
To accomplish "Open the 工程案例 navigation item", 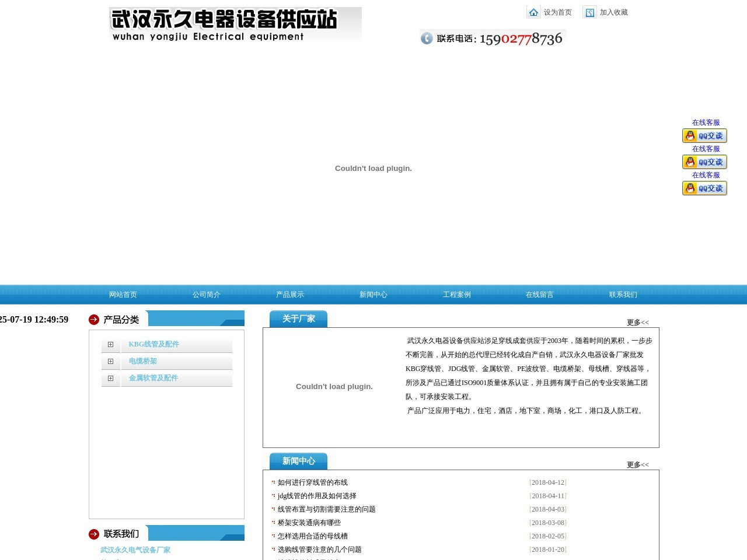I will 457,295.
